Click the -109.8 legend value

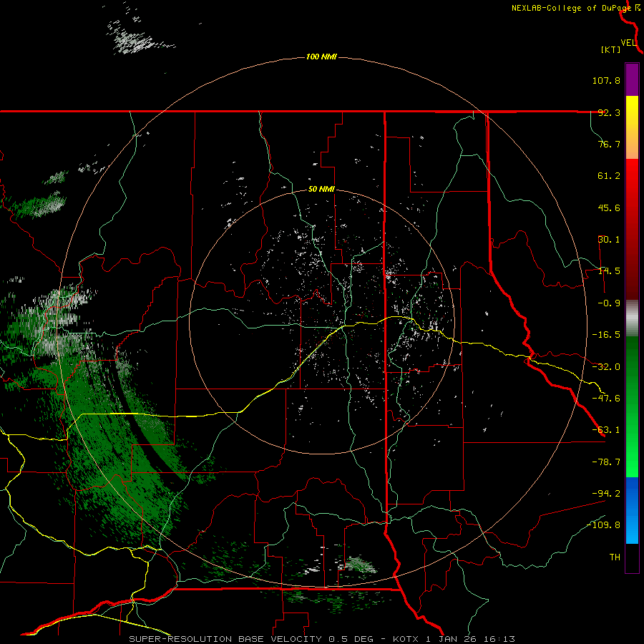[x=604, y=525]
